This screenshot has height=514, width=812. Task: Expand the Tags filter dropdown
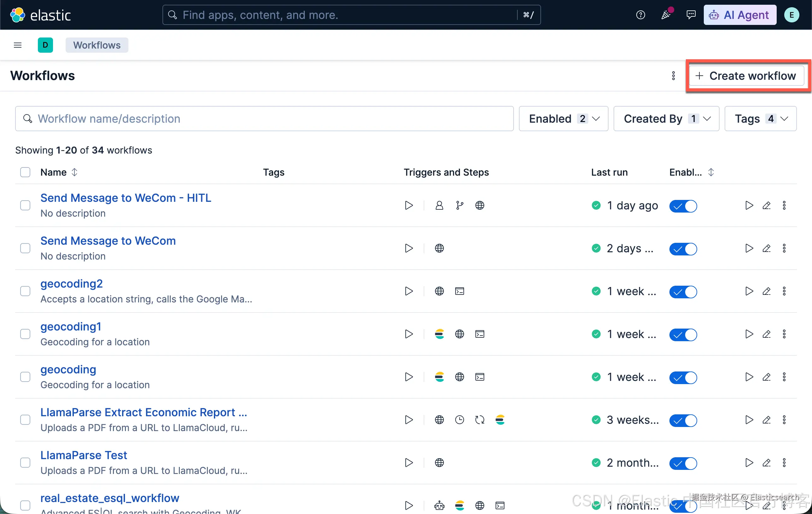(760, 119)
